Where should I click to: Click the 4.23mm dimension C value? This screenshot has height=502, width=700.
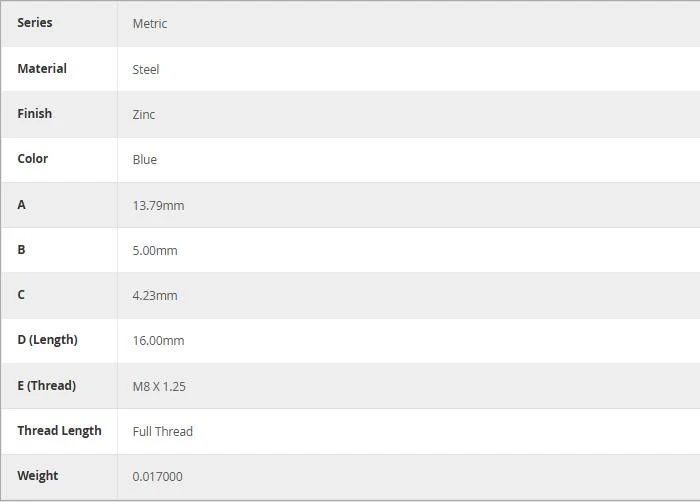[155, 296]
